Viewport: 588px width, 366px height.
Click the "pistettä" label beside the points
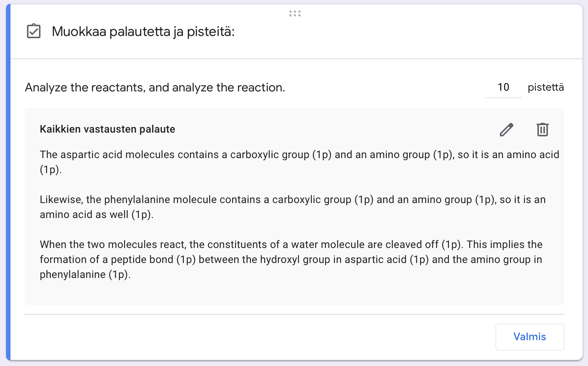pos(545,87)
